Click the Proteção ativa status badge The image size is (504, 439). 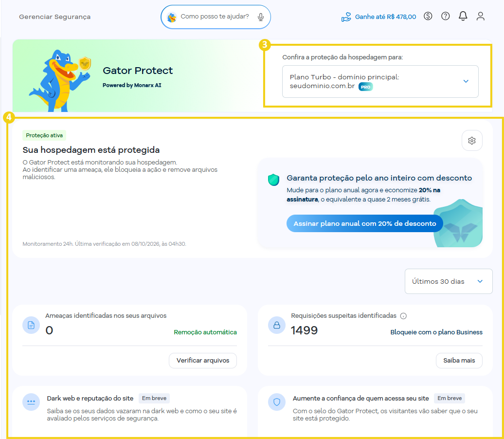pyautogui.click(x=44, y=135)
